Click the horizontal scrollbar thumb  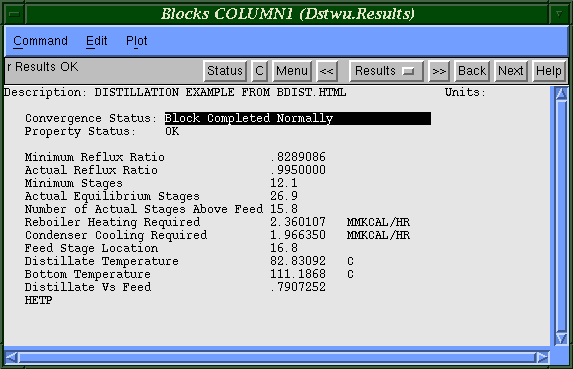(277, 357)
